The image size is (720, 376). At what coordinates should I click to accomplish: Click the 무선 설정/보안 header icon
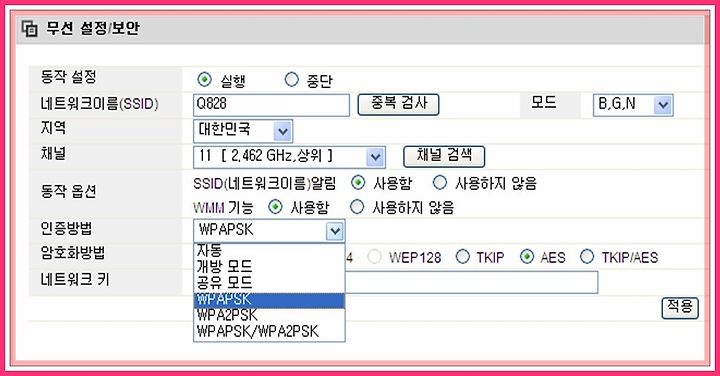(30, 29)
